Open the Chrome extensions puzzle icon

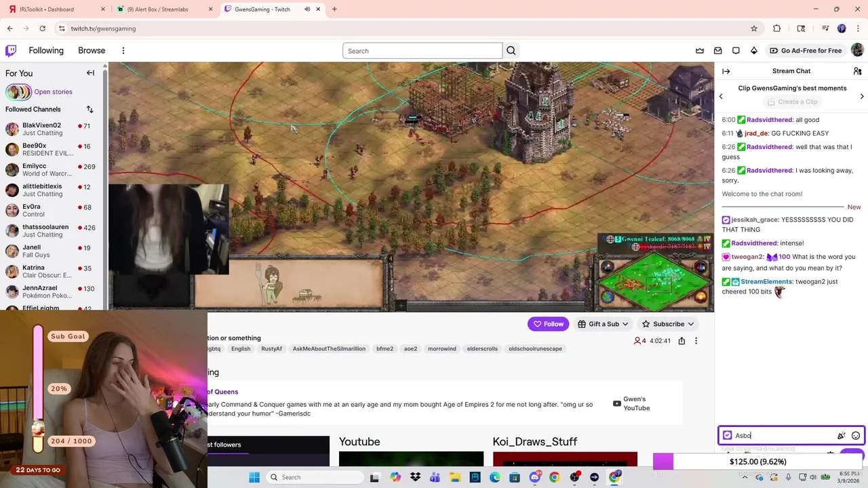pyautogui.click(x=777, y=28)
